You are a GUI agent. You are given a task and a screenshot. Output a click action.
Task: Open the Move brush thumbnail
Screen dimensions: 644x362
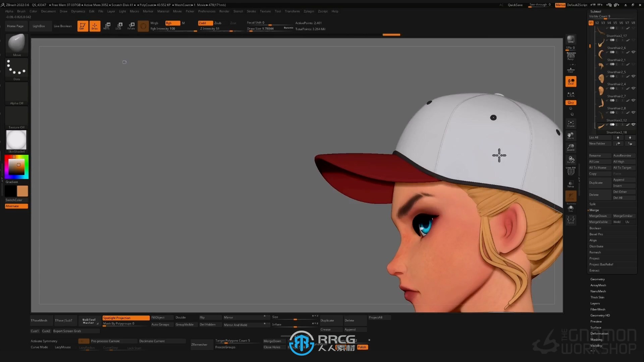(x=16, y=45)
